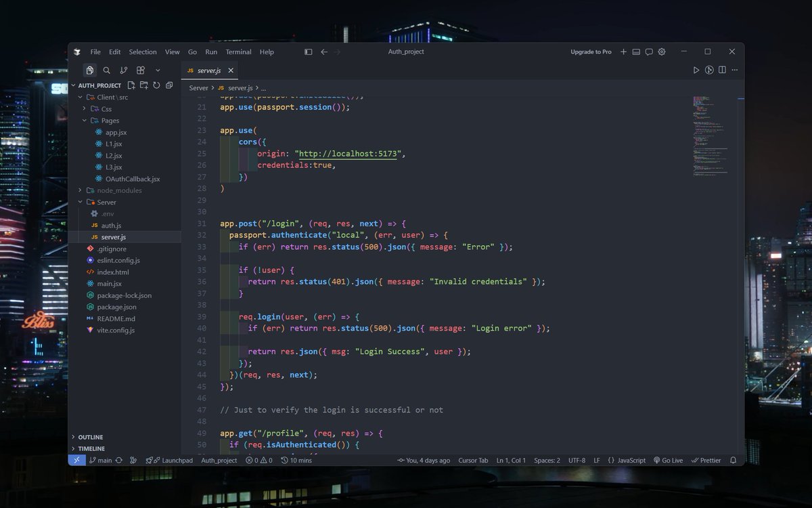Open notifications bell in status bar
The width and height of the screenshot is (812, 508).
(x=733, y=460)
